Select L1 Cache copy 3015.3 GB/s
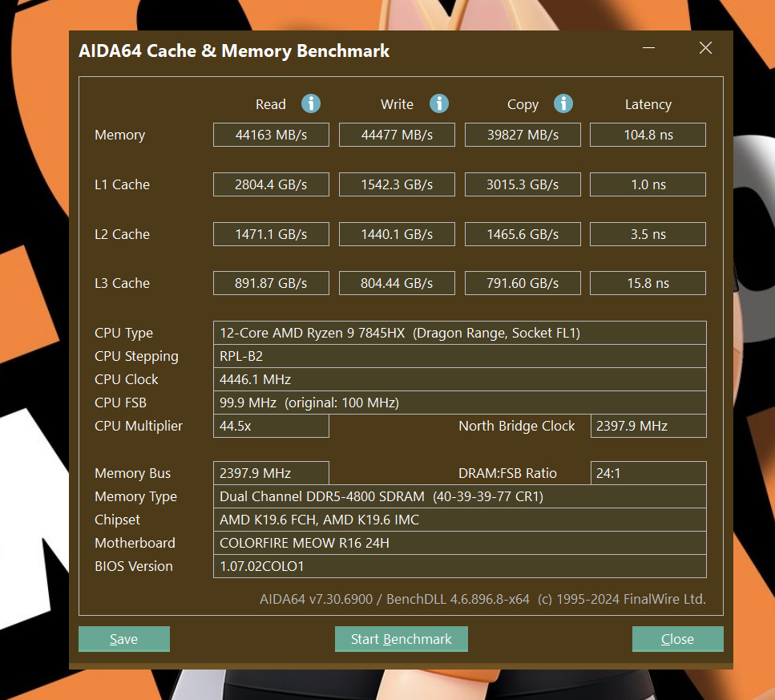Viewport: 775px width, 700px height. pos(523,184)
